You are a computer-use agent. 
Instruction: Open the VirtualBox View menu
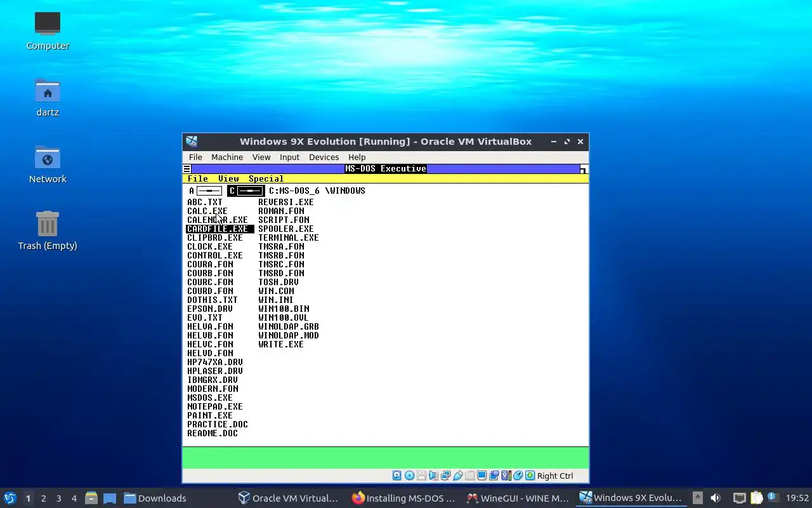coord(261,157)
